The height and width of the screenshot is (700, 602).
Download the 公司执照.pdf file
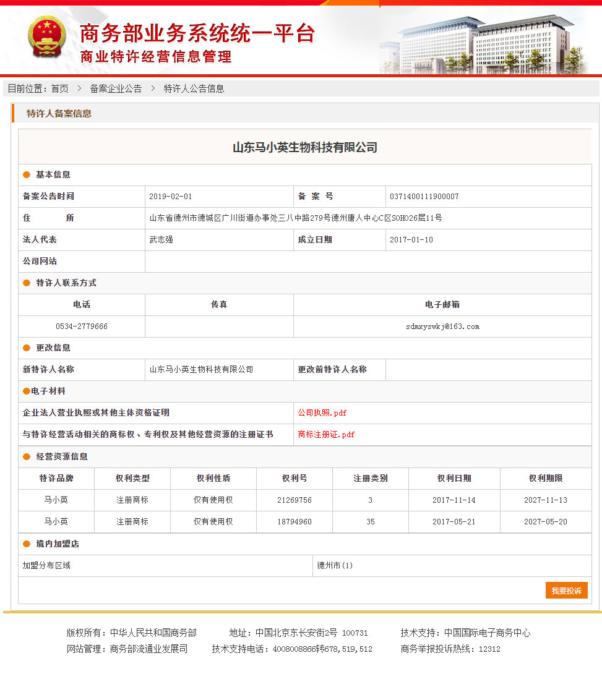(x=322, y=413)
